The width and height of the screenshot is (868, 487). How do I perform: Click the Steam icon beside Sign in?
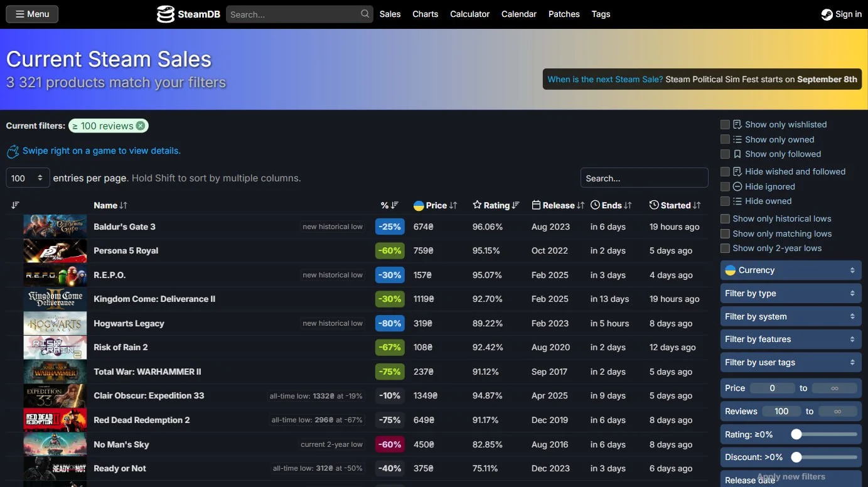[x=827, y=14]
